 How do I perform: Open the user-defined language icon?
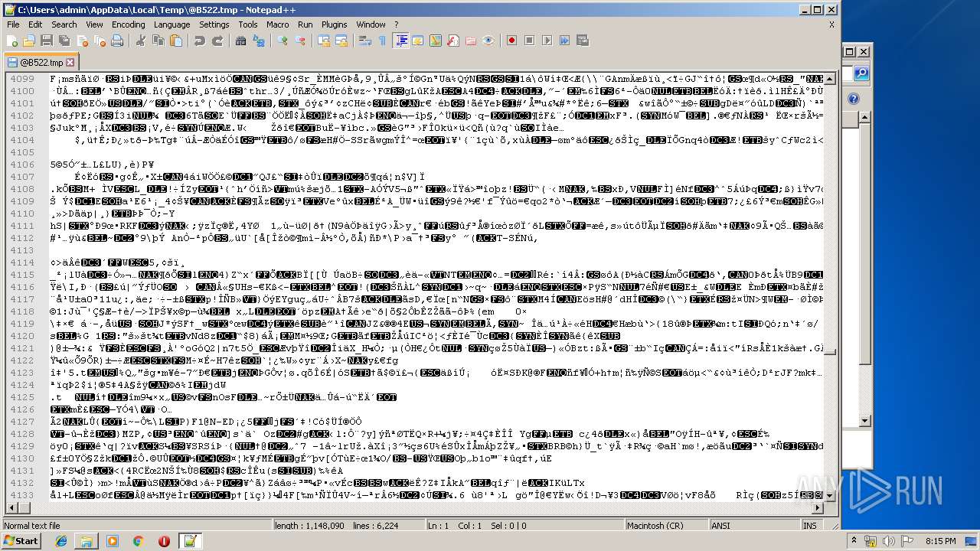click(418, 41)
